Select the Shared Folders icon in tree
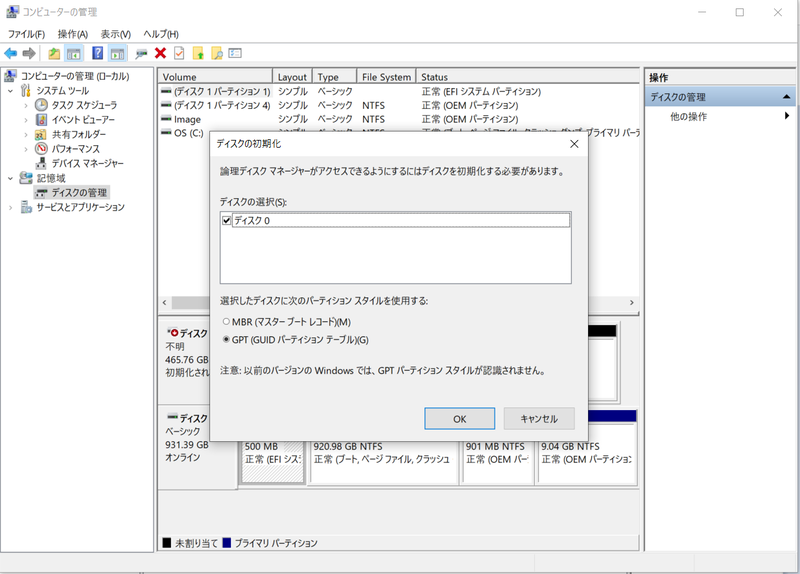800x574 pixels. tap(41, 134)
